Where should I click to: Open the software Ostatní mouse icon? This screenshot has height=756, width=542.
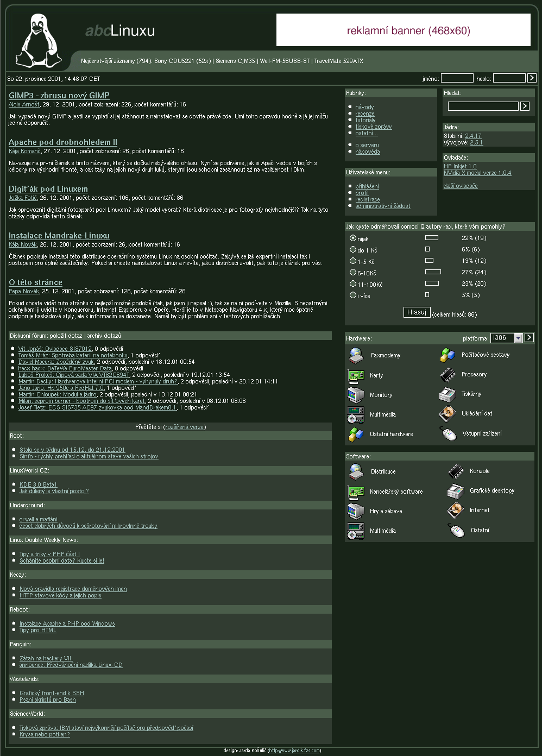click(x=457, y=530)
